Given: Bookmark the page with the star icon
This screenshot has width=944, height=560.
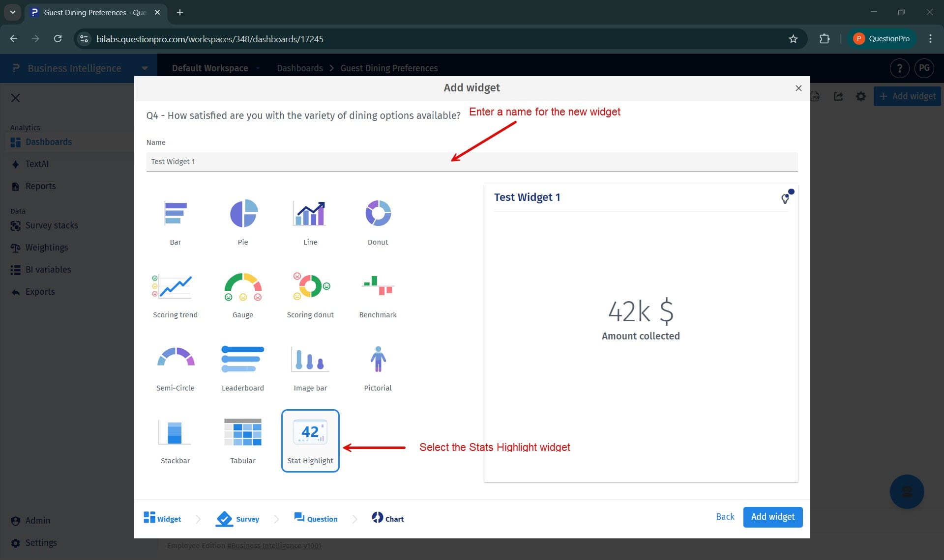Looking at the screenshot, I should [793, 39].
